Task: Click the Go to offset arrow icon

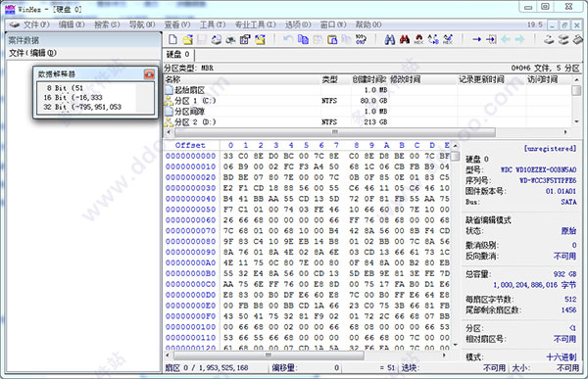Action: [476, 39]
